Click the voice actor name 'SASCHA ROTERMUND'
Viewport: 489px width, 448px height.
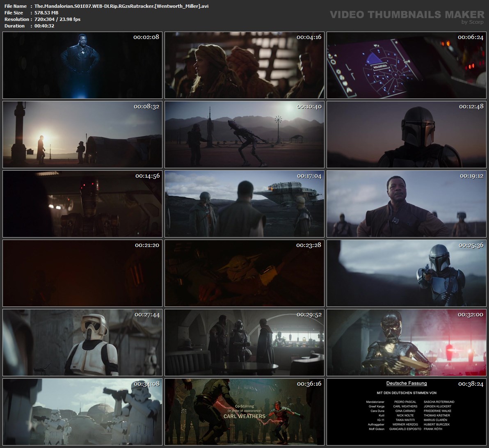439,402
